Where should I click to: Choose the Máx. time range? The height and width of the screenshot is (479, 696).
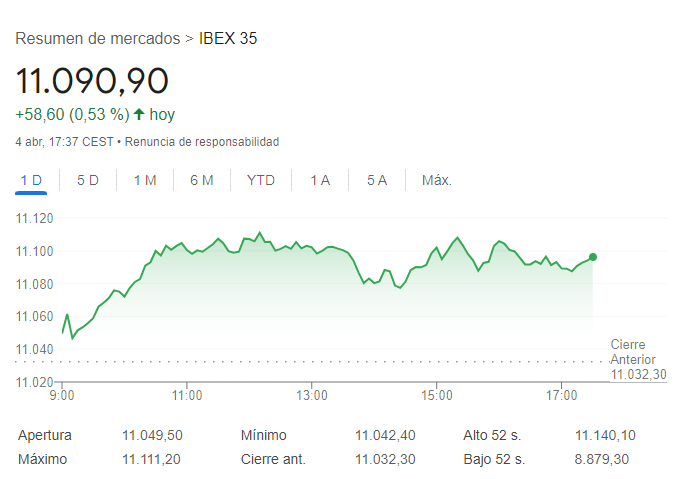point(437,180)
